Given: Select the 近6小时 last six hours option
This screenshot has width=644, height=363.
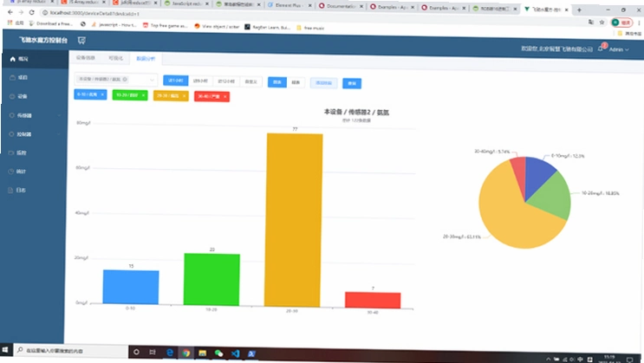Looking at the screenshot, I should 200,81.
